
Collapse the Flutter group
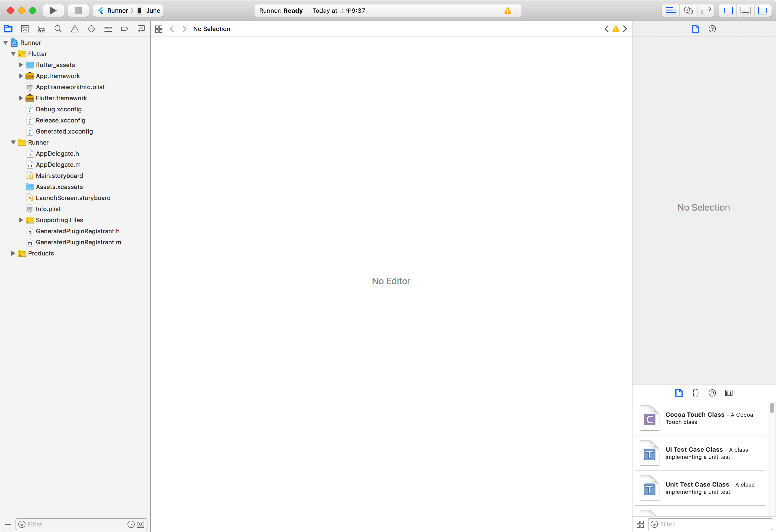(13, 54)
